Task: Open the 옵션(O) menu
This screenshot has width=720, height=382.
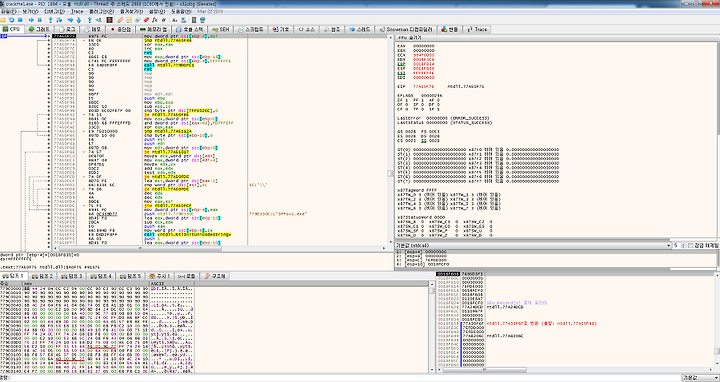Action: pyautogui.click(x=157, y=11)
